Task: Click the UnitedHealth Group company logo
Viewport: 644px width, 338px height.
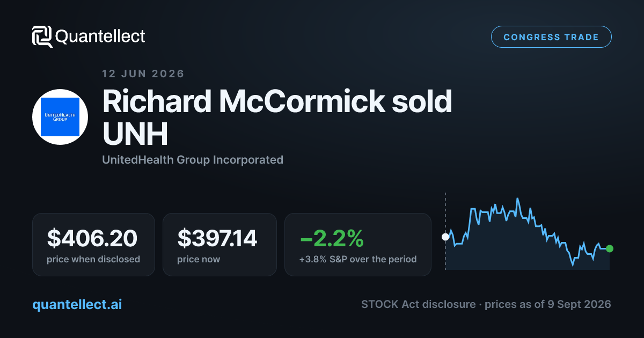Action: (60, 117)
